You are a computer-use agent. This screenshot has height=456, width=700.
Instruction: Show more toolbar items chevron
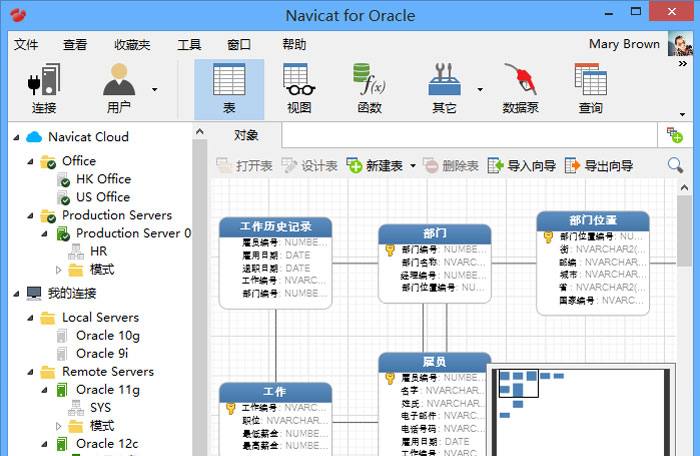click(683, 64)
